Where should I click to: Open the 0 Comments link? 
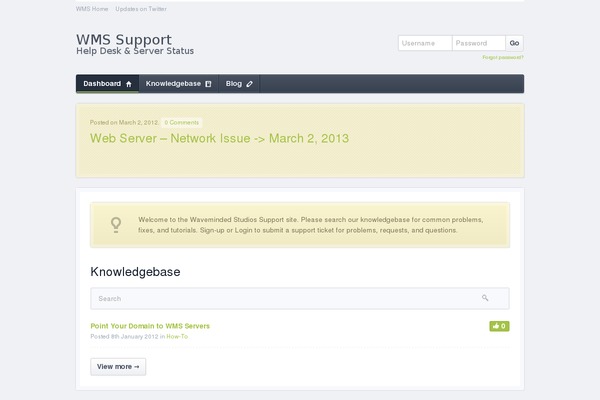click(182, 122)
